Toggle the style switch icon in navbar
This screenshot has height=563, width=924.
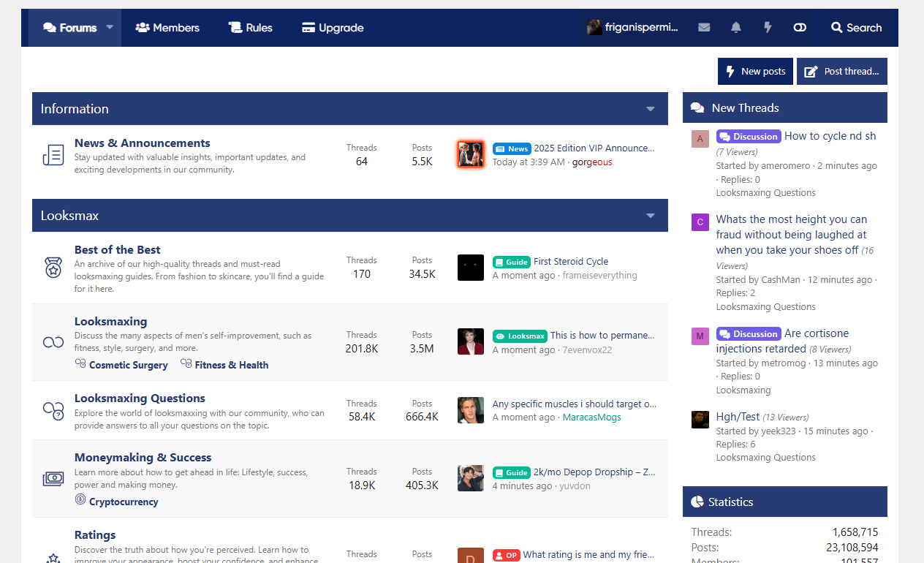(x=800, y=28)
